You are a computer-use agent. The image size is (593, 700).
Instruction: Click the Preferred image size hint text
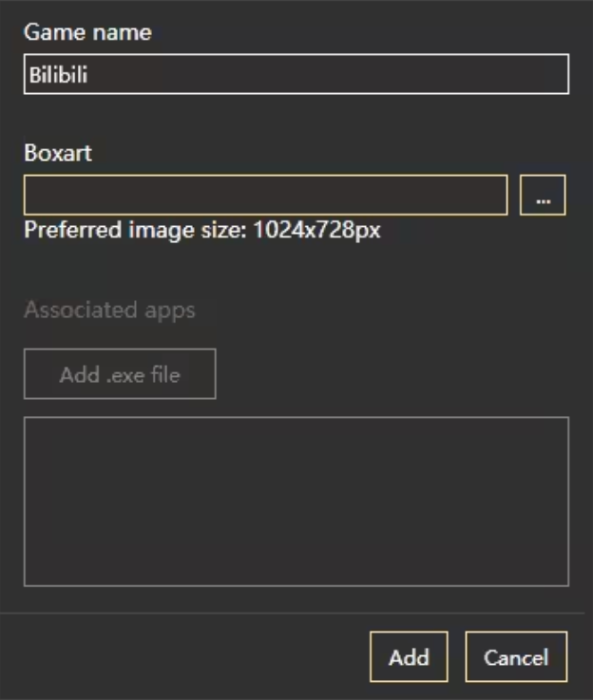[202, 230]
